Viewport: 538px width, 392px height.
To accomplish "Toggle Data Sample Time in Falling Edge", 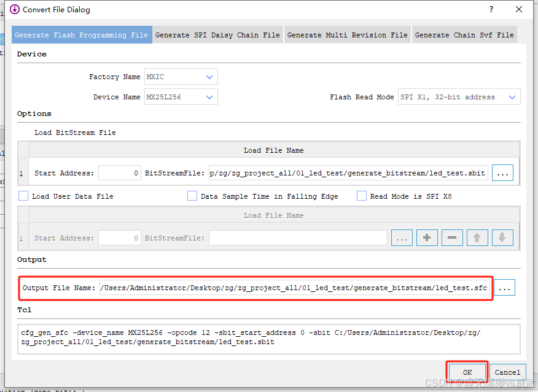I will [x=192, y=196].
